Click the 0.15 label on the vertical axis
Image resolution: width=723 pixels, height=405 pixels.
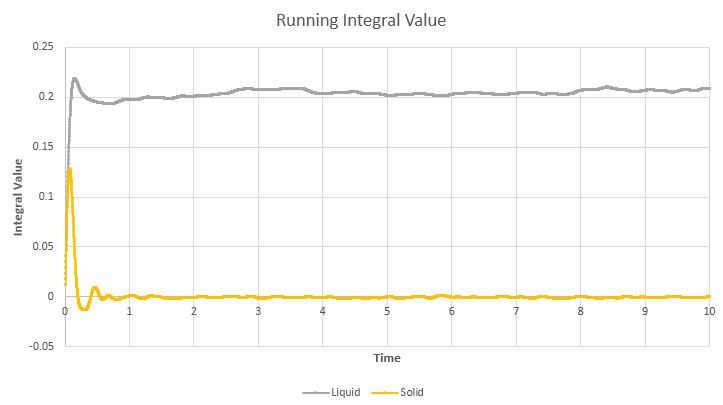pos(43,147)
